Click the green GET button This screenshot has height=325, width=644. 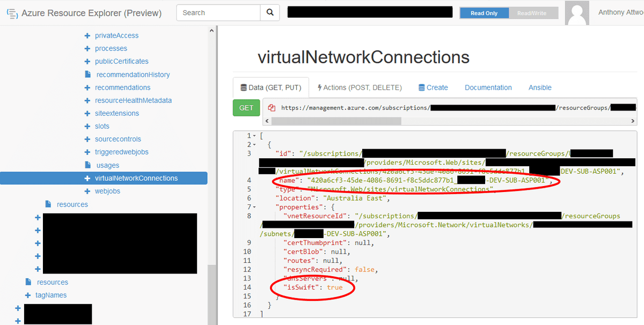[x=246, y=107]
